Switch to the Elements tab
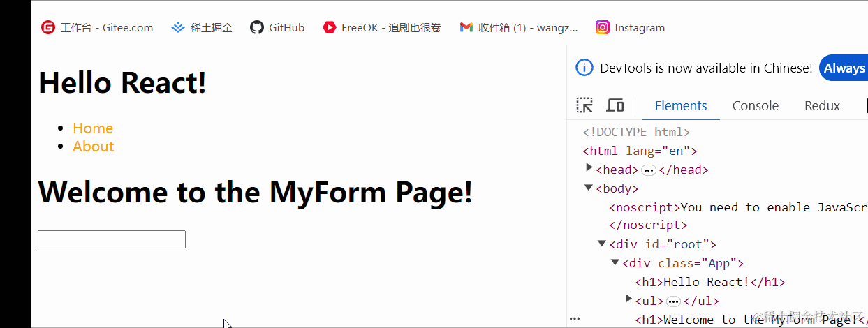The width and height of the screenshot is (868, 328). 681,106
